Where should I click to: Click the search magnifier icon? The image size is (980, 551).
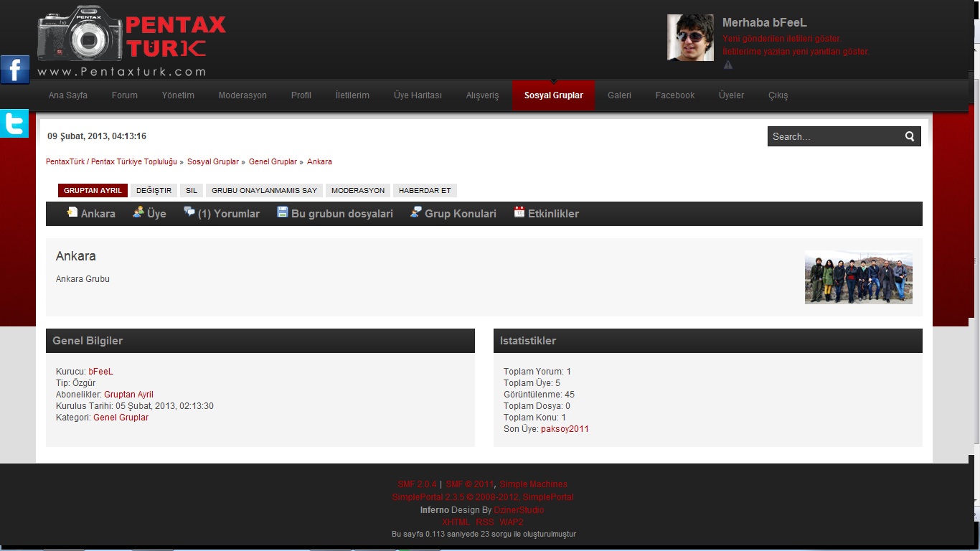point(910,136)
